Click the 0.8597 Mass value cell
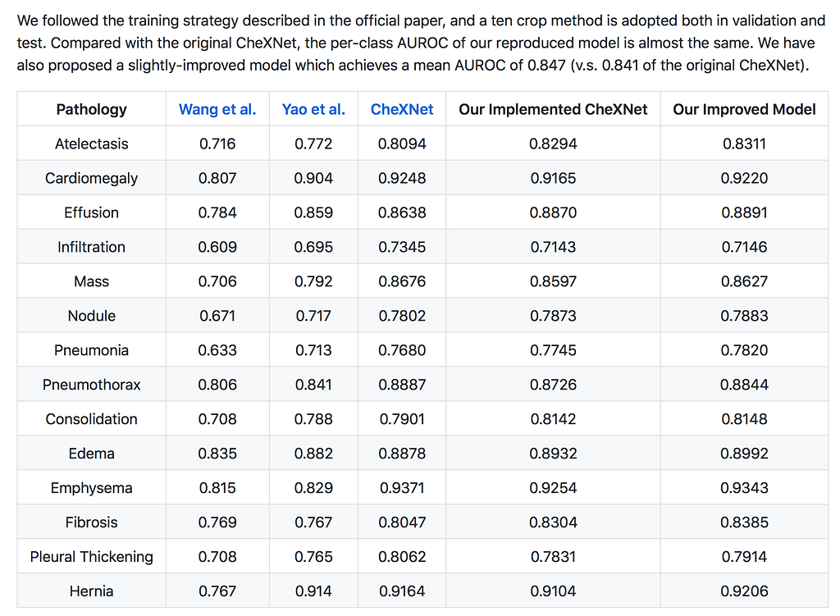This screenshot has width=840, height=616. tap(553, 281)
